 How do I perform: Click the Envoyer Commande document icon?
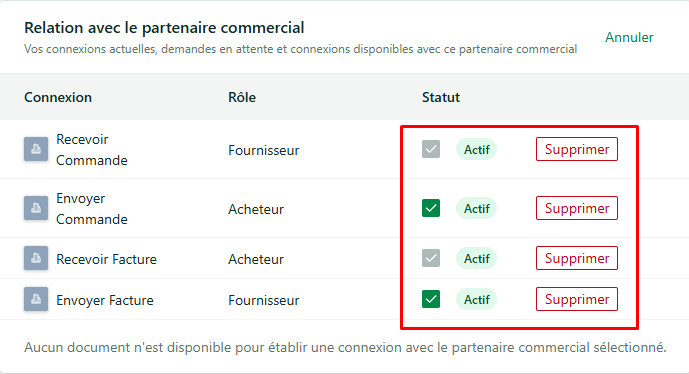point(36,208)
